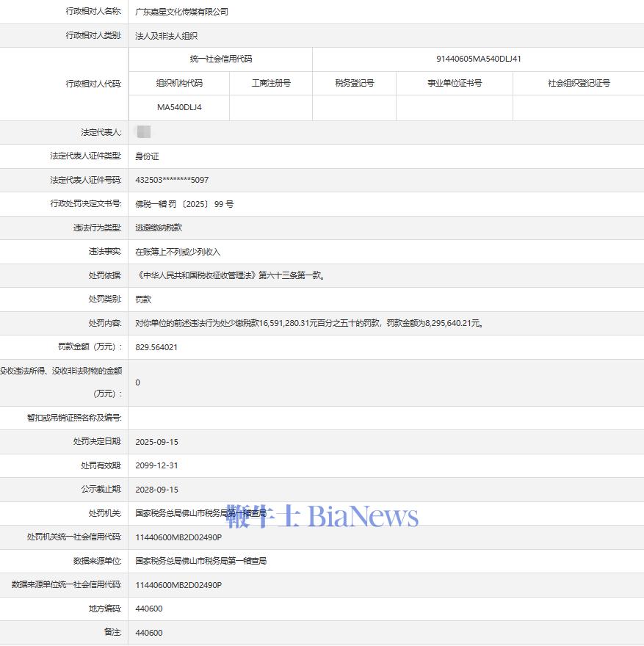644x646 pixels.
Task: Click the blurred legal representative name box
Action: click(144, 132)
